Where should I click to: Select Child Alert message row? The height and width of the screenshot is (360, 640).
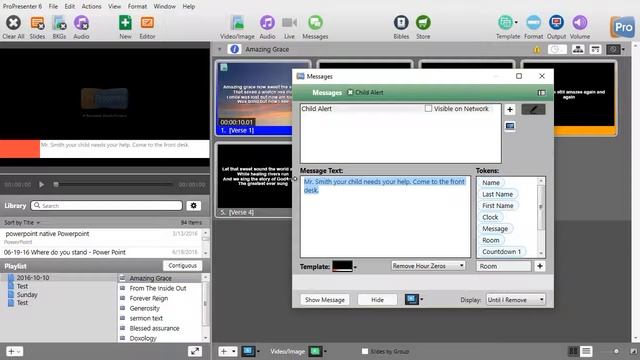click(400, 109)
